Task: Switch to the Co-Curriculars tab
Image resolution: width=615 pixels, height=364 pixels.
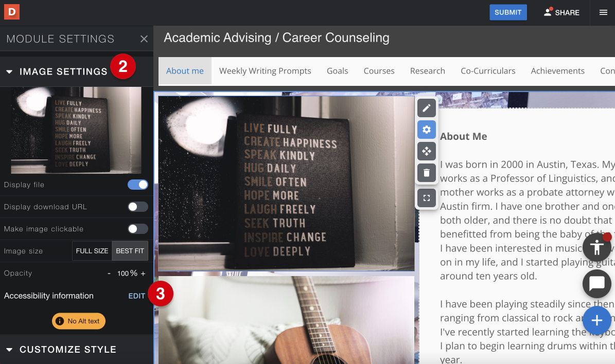Action: pos(488,71)
